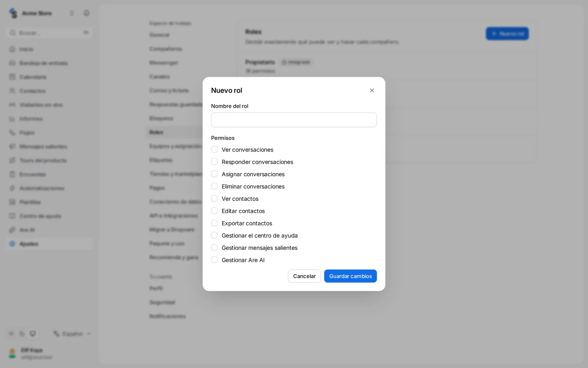Screen dimensions: 588x368
Task: Expand the Acme Store workspace switcher
Action: pyautogui.click(x=72, y=13)
